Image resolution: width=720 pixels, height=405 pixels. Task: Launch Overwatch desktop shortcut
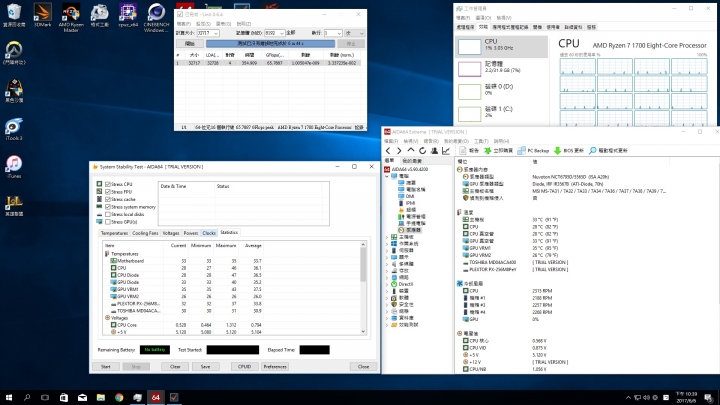14,53
